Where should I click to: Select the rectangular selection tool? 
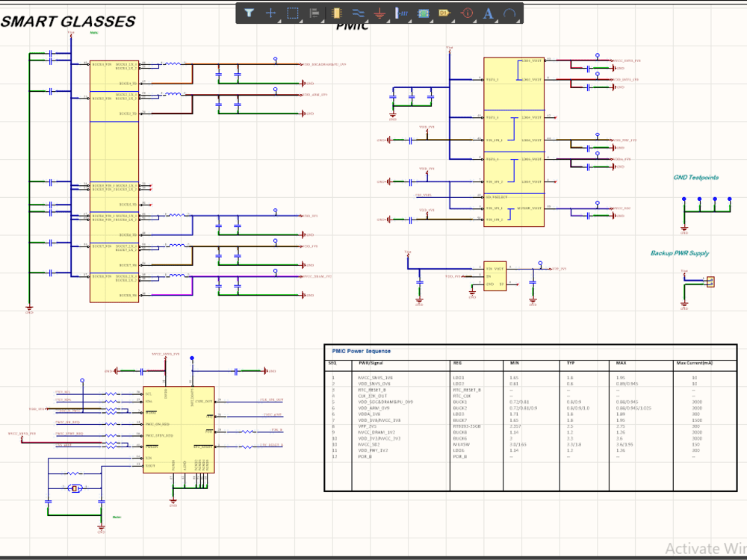pos(292,13)
